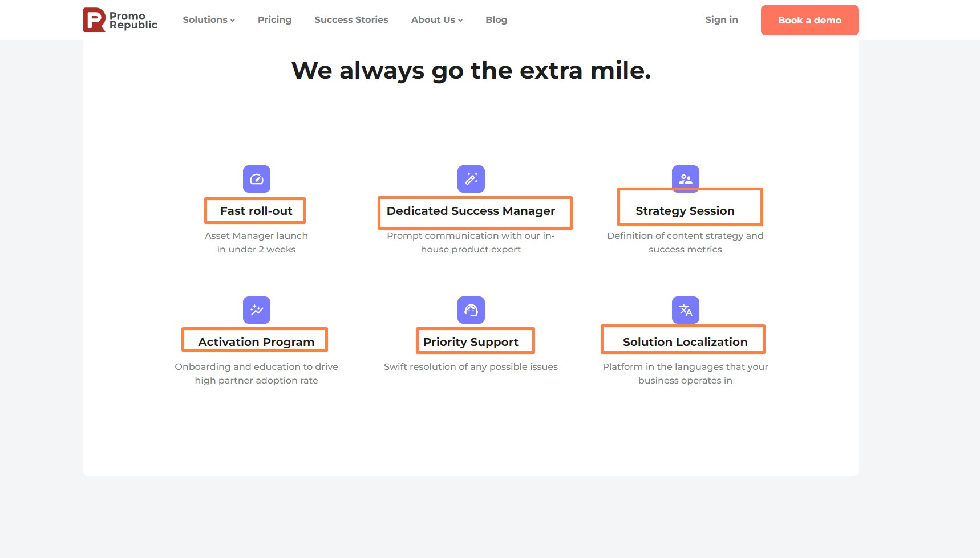
Task: Expand the Solutions dropdown menu
Action: click(x=209, y=20)
